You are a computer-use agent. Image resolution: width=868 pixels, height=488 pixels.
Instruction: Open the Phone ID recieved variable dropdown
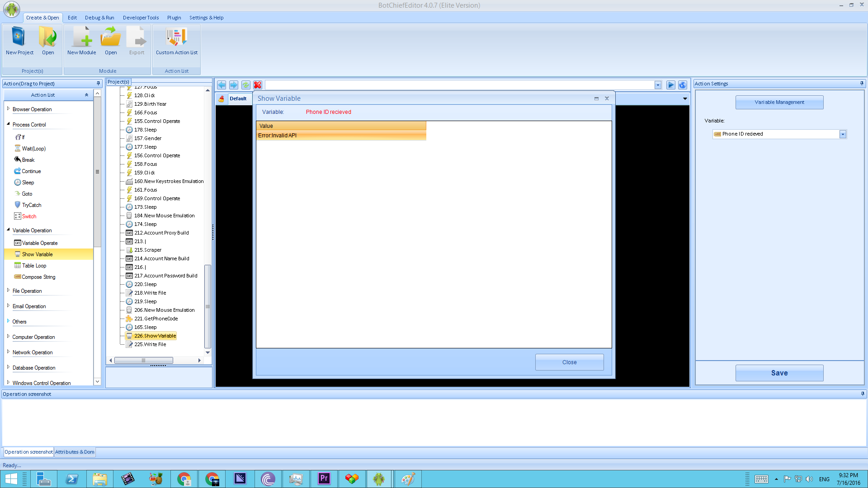[843, 134]
